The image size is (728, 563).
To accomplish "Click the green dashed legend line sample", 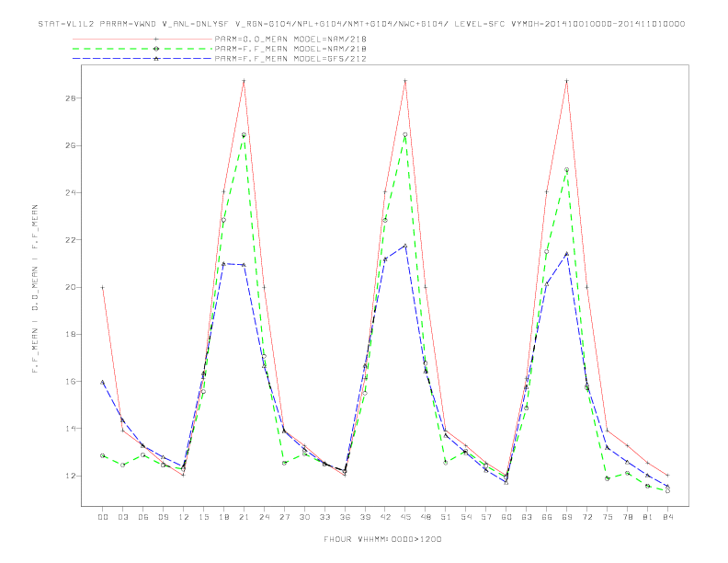I will coord(142,49).
